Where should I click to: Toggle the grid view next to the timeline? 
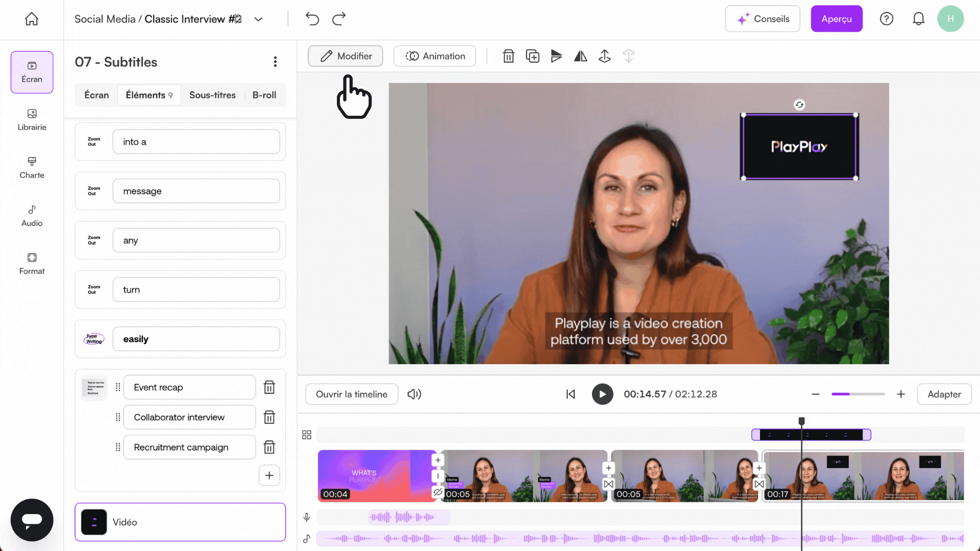307,434
